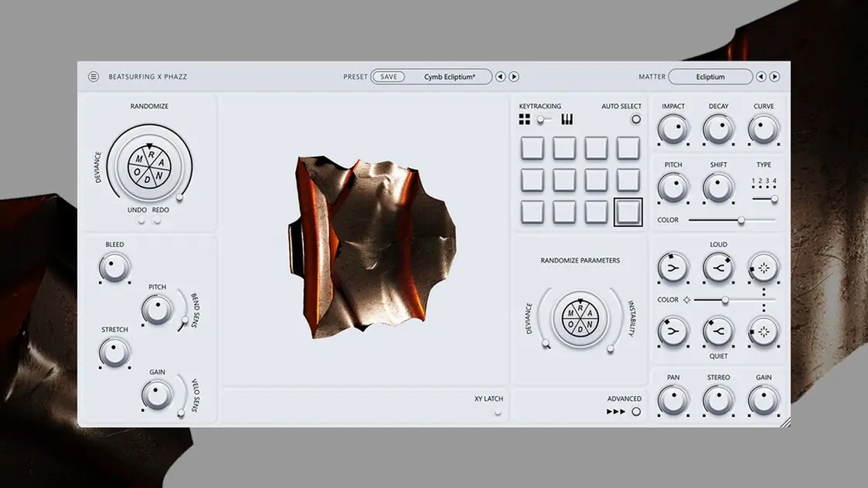The height and width of the screenshot is (488, 868).
Task: Select the pad-grid keytracking mode icon
Action: (524, 118)
